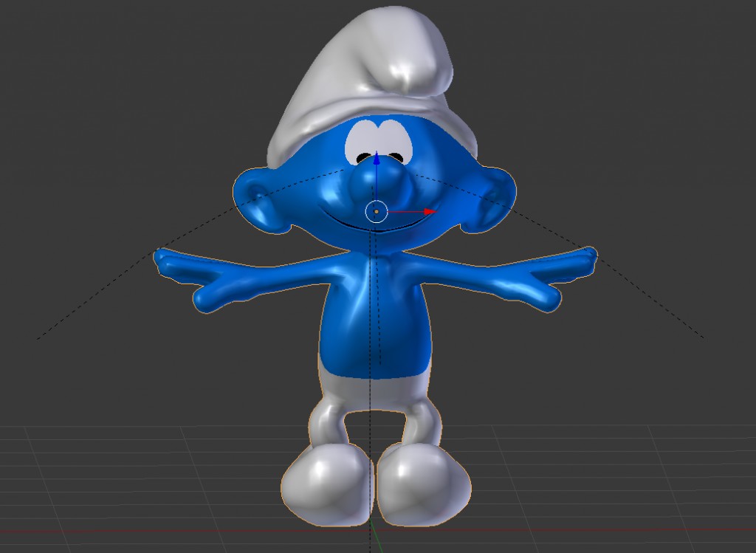Click the white circle at gizmo center
756x553 pixels.
(x=377, y=212)
